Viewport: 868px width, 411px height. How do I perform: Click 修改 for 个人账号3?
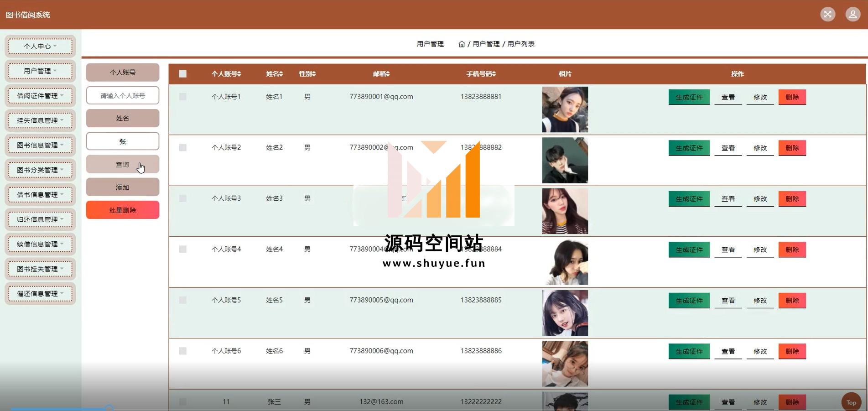[760, 199]
